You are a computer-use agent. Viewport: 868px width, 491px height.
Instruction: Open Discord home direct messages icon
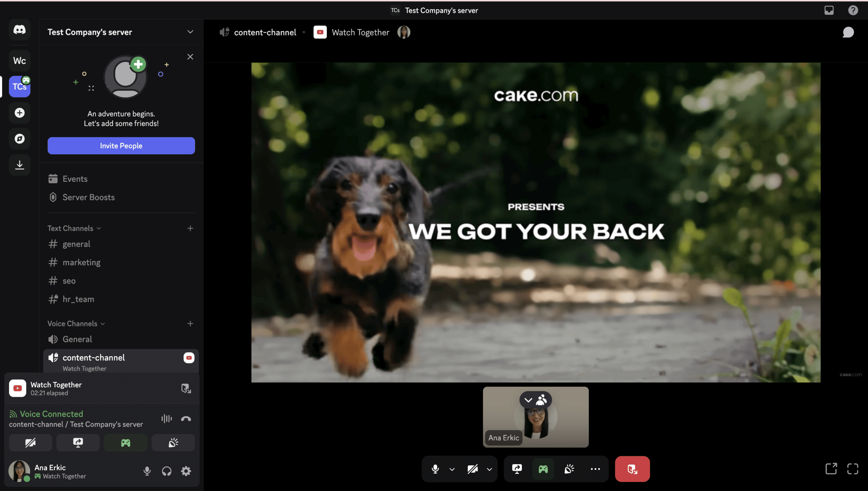(x=20, y=30)
